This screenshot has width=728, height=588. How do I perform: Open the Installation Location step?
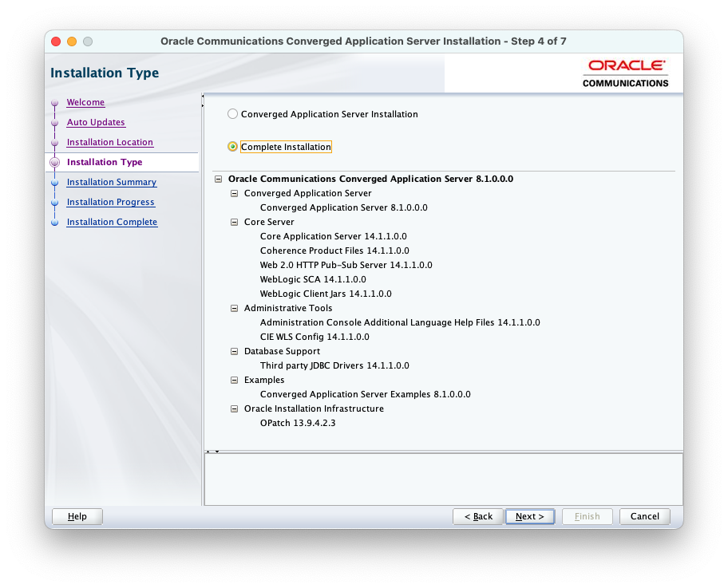[109, 142]
